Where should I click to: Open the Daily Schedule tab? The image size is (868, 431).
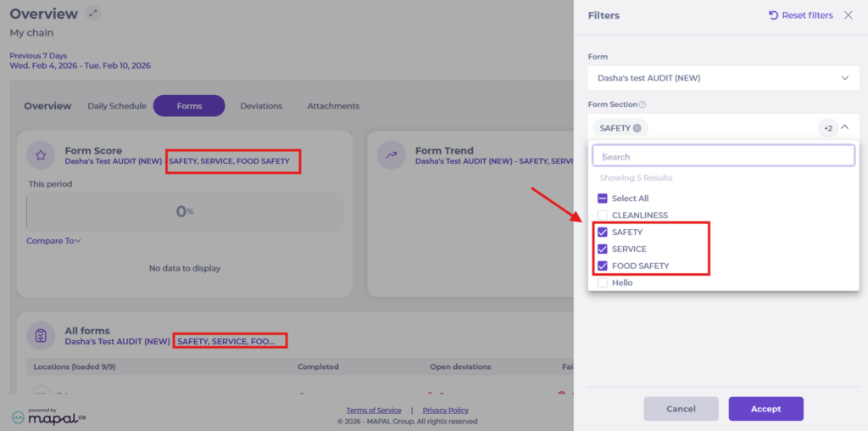pos(117,106)
